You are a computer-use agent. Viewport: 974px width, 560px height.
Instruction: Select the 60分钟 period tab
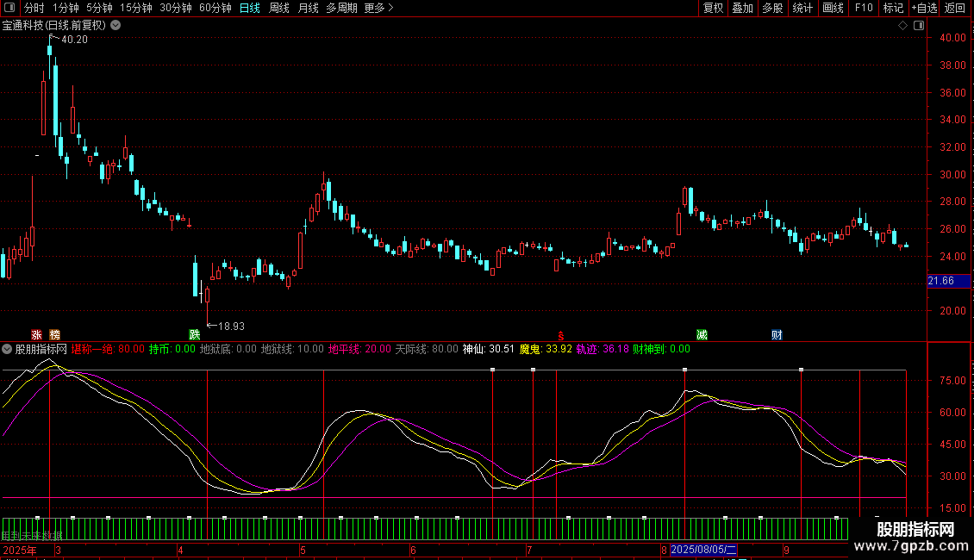(215, 8)
